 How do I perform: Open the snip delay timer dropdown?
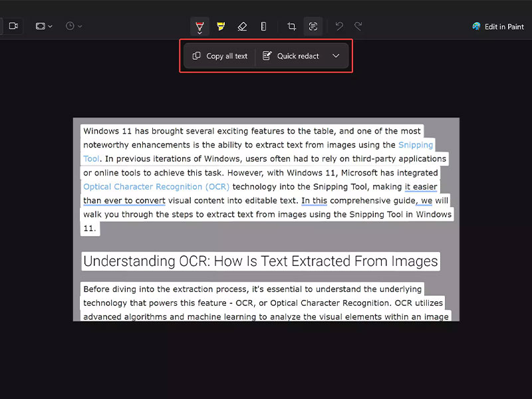click(x=73, y=26)
